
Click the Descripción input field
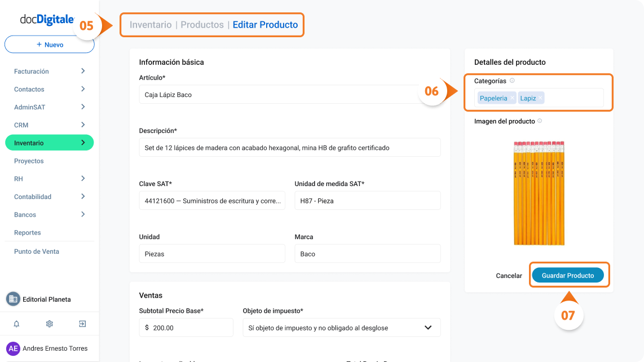[289, 148]
